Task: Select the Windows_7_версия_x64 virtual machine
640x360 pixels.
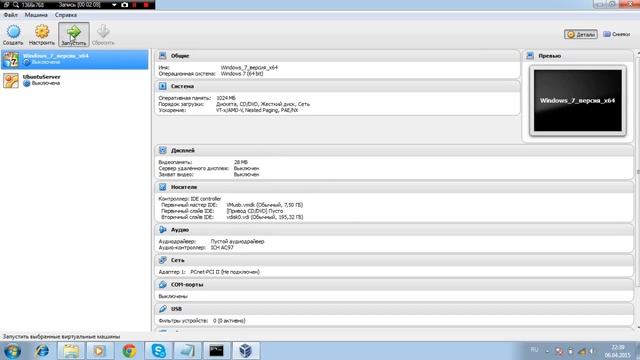Action: click(74, 59)
